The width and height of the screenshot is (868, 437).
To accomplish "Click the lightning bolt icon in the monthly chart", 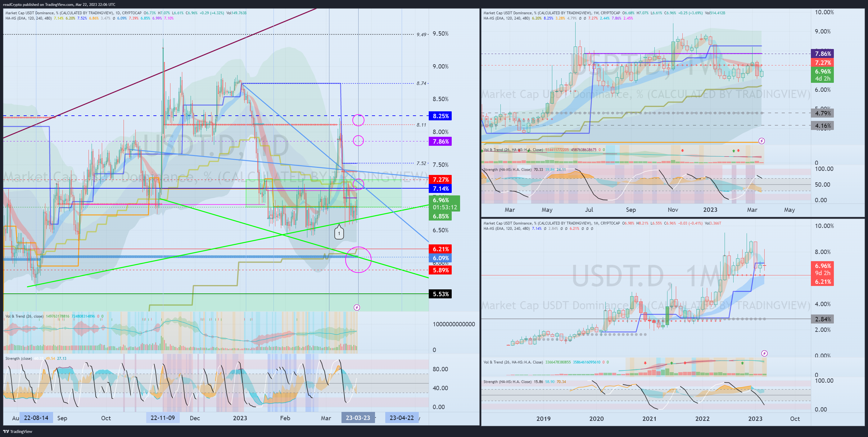I will (765, 353).
